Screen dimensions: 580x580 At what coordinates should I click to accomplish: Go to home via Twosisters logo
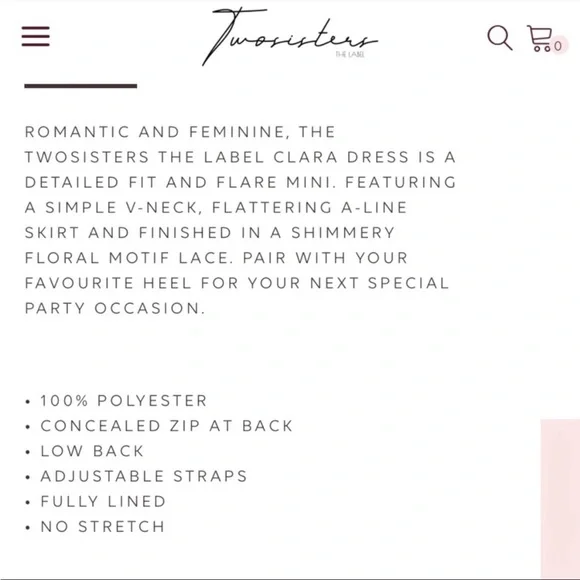pos(290,36)
